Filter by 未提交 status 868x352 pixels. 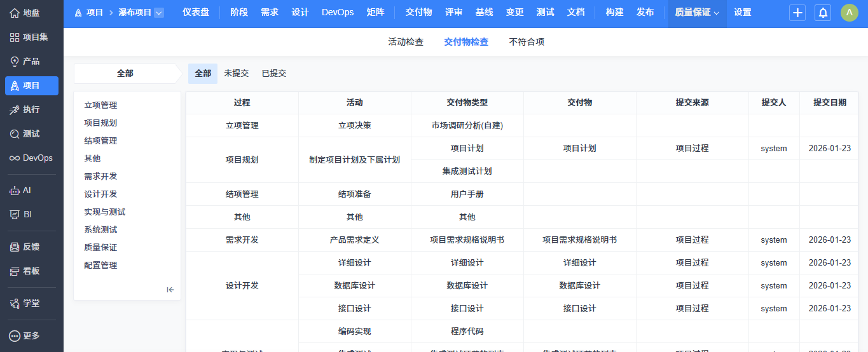(x=236, y=73)
